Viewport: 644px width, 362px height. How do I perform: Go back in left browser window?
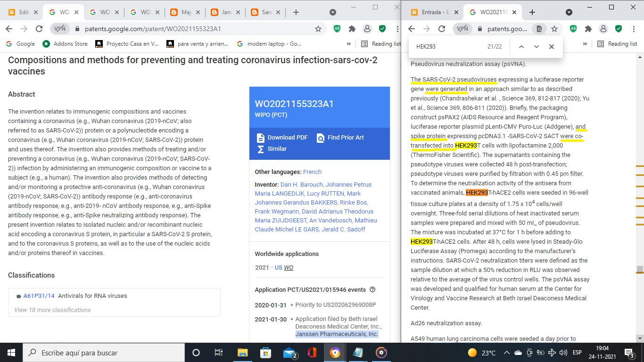click(9, 29)
